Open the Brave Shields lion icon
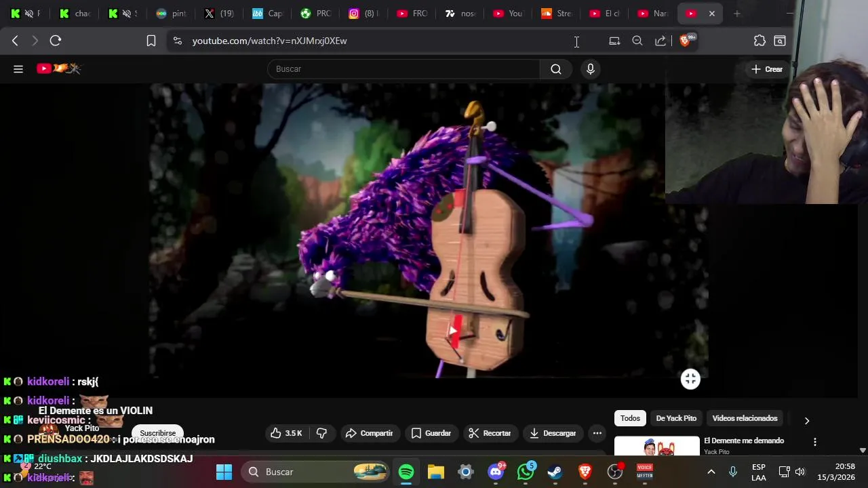The image size is (868, 488). click(685, 41)
